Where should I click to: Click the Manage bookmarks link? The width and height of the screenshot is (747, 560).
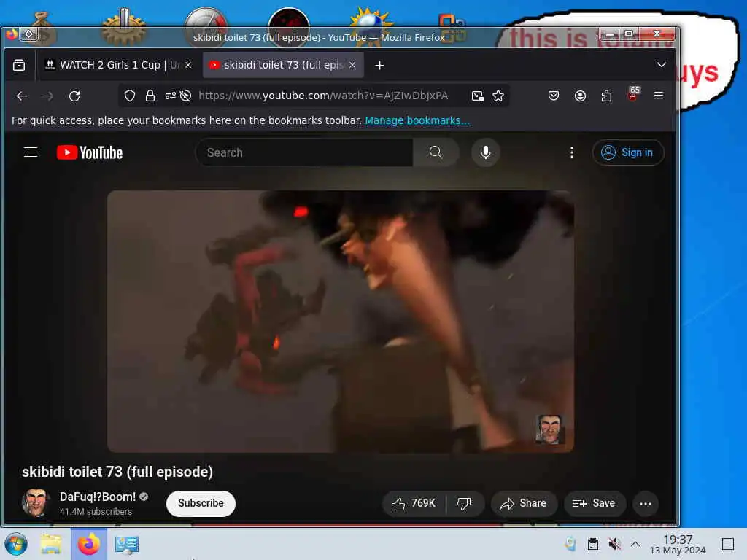pos(417,120)
